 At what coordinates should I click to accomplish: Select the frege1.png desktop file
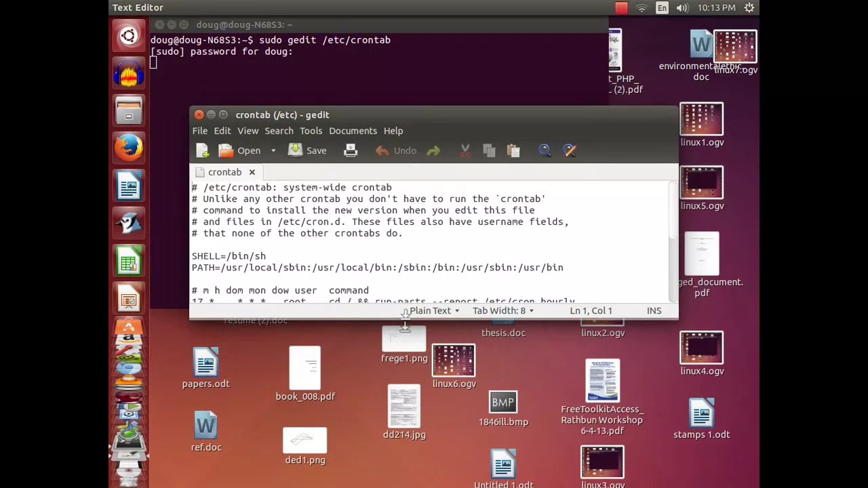[x=404, y=346]
